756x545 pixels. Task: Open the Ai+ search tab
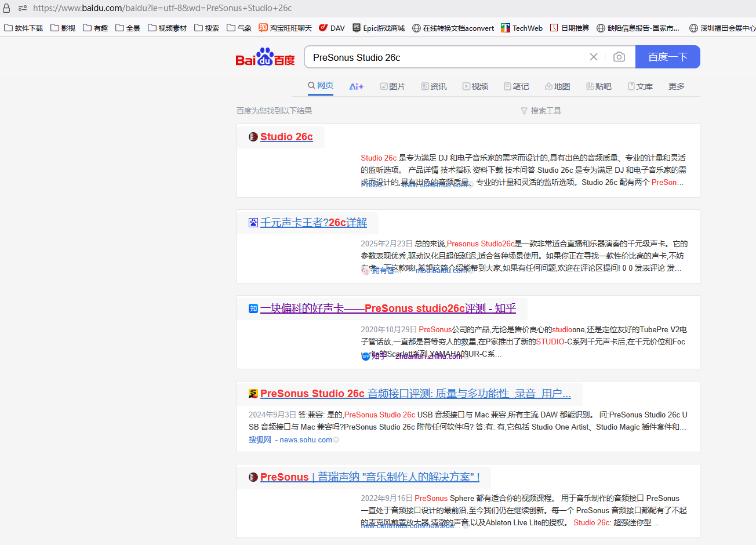point(356,86)
